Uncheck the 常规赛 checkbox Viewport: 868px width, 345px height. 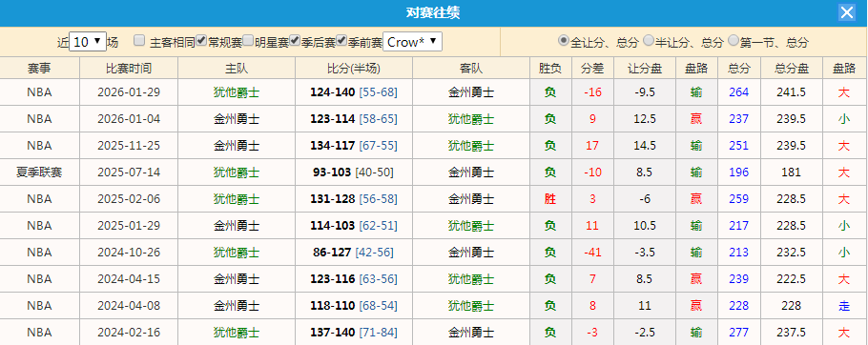[201, 40]
